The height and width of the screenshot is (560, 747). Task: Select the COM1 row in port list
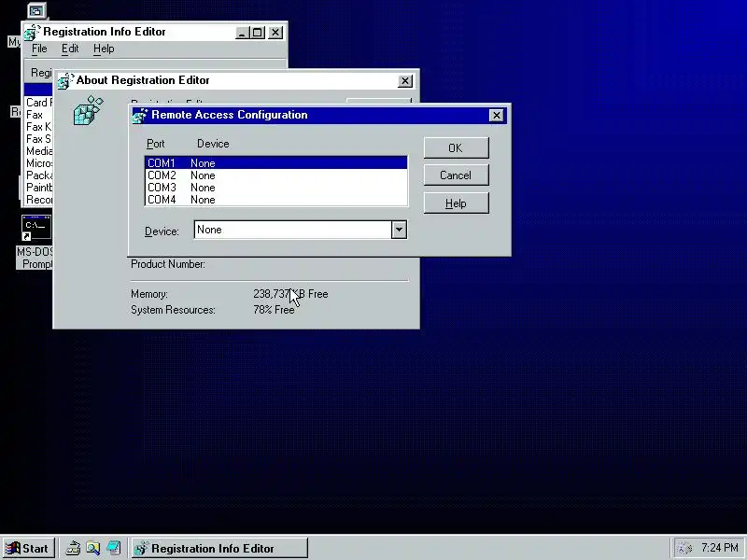276,162
